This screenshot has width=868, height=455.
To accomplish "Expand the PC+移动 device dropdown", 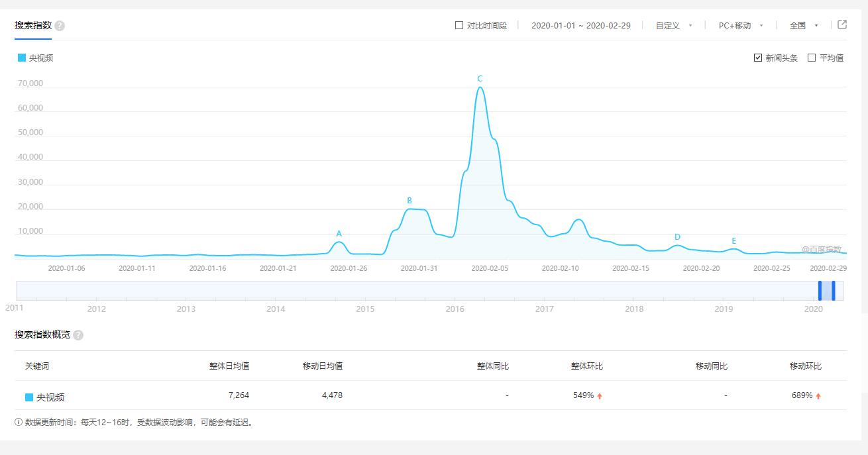I will (x=741, y=26).
